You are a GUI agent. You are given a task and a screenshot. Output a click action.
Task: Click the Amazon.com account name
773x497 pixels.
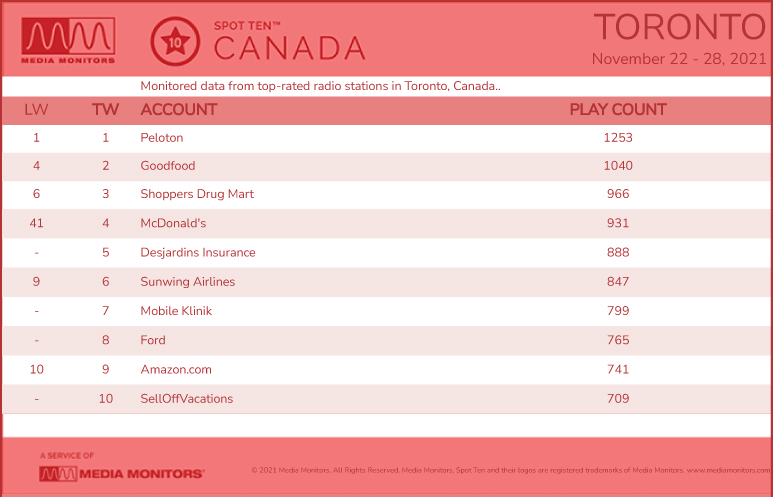tap(176, 369)
